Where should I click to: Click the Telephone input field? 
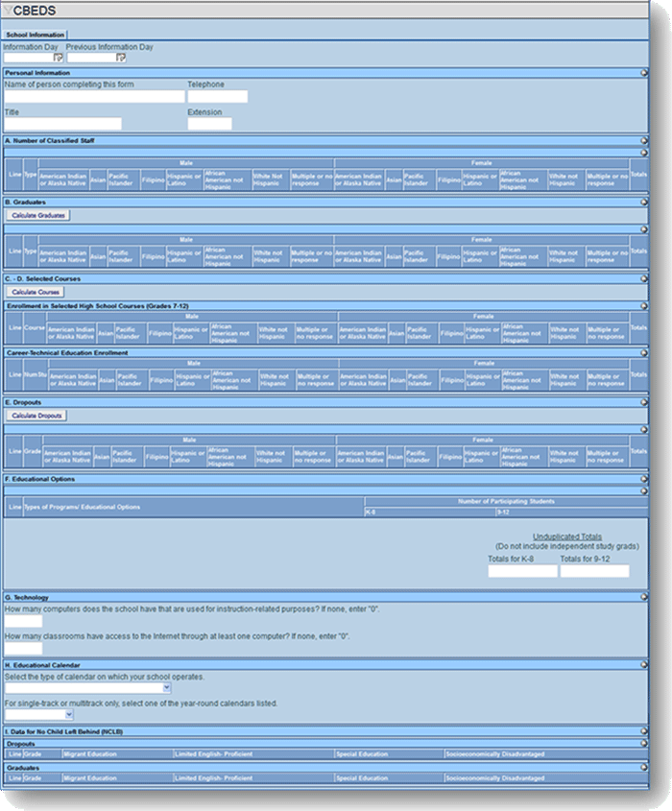click(x=218, y=96)
